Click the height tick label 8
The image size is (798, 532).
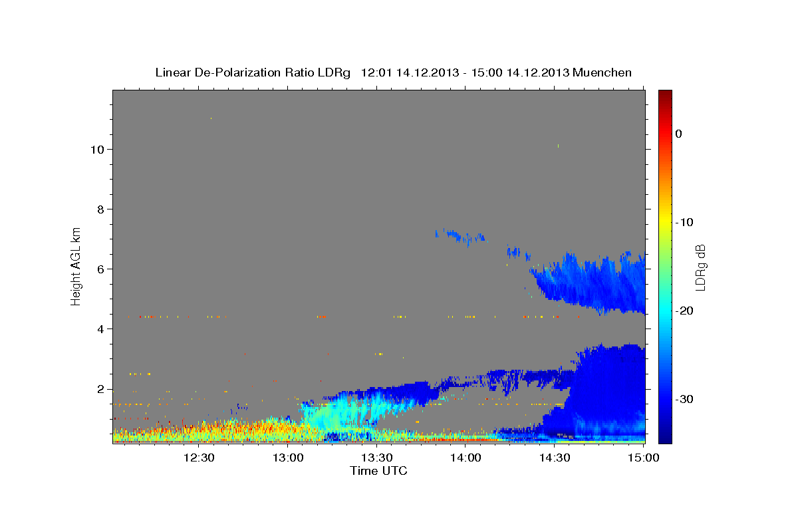100,209
